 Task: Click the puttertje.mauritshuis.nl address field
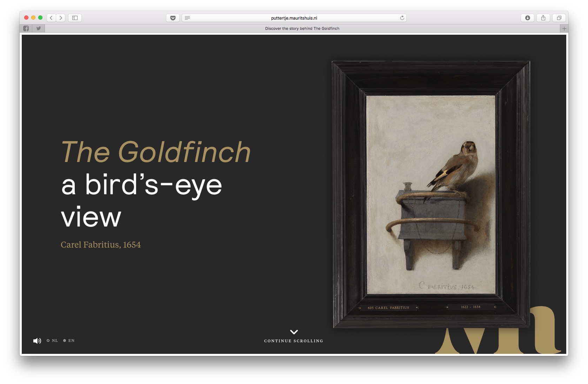(x=294, y=18)
